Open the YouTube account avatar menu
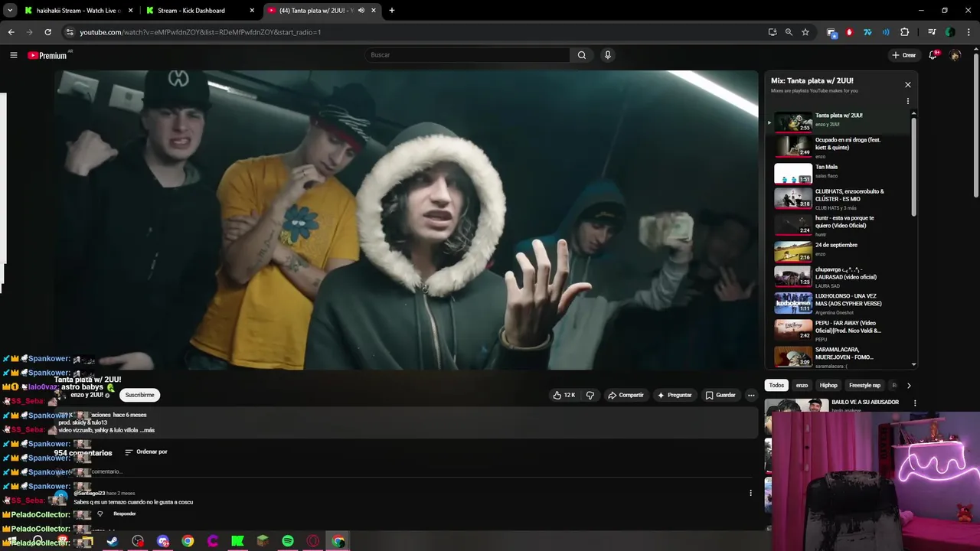The width and height of the screenshot is (980, 551). (955, 55)
